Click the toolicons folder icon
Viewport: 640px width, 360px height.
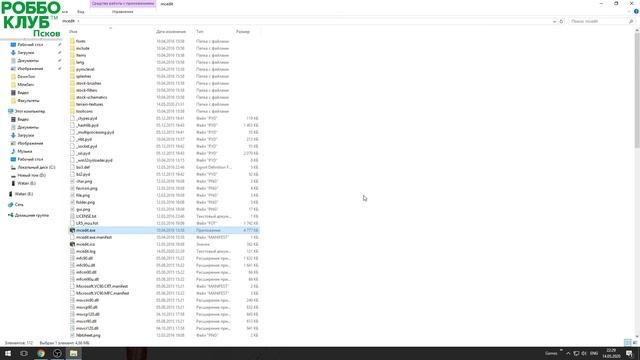click(72, 111)
